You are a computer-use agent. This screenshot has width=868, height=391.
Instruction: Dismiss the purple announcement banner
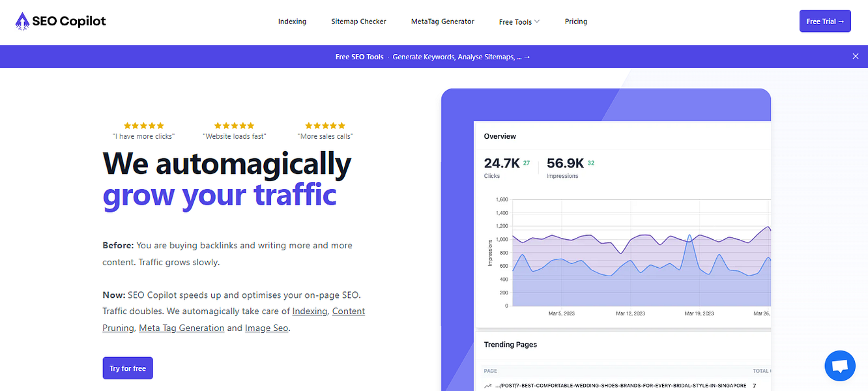tap(856, 56)
